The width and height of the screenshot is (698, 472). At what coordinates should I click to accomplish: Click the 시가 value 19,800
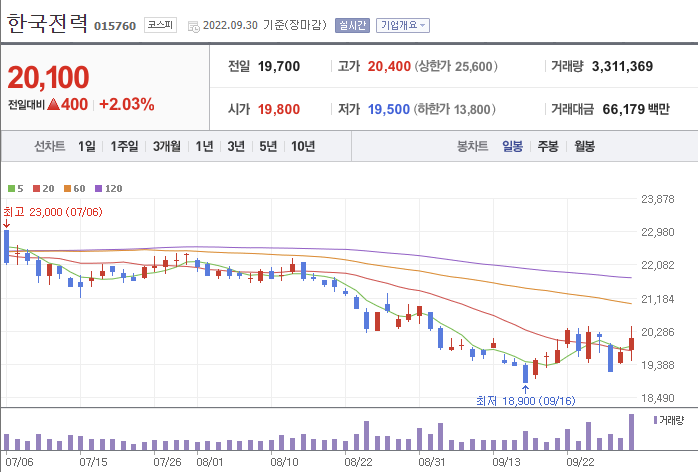click(x=279, y=109)
